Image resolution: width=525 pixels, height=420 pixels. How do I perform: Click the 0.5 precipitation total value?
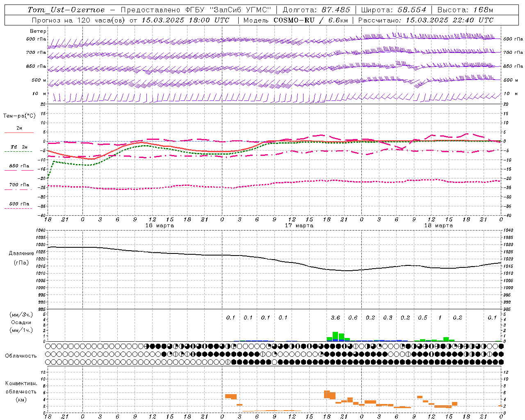pos(422,317)
